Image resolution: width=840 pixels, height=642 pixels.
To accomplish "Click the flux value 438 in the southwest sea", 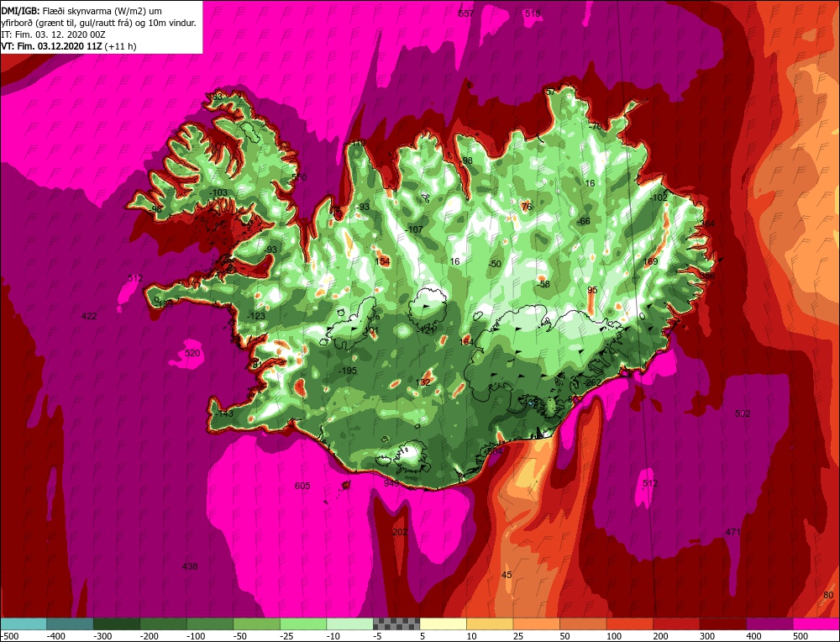I will click(x=190, y=566).
